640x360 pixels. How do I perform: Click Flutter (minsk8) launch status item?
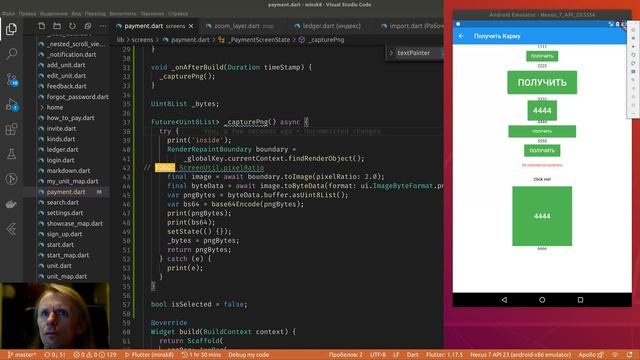(149, 355)
